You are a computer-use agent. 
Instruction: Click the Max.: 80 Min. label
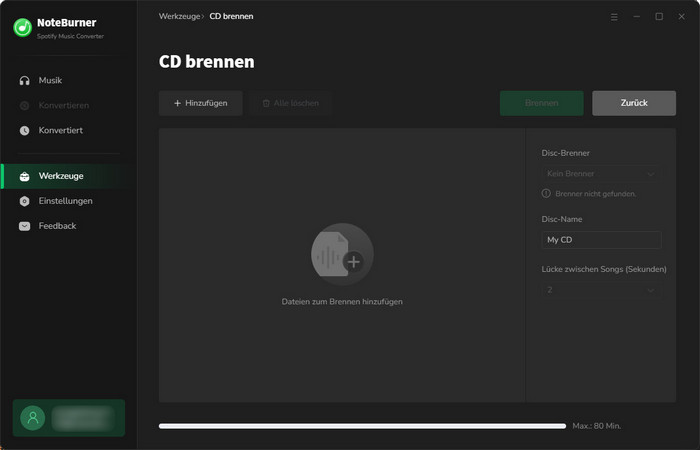[x=596, y=426]
